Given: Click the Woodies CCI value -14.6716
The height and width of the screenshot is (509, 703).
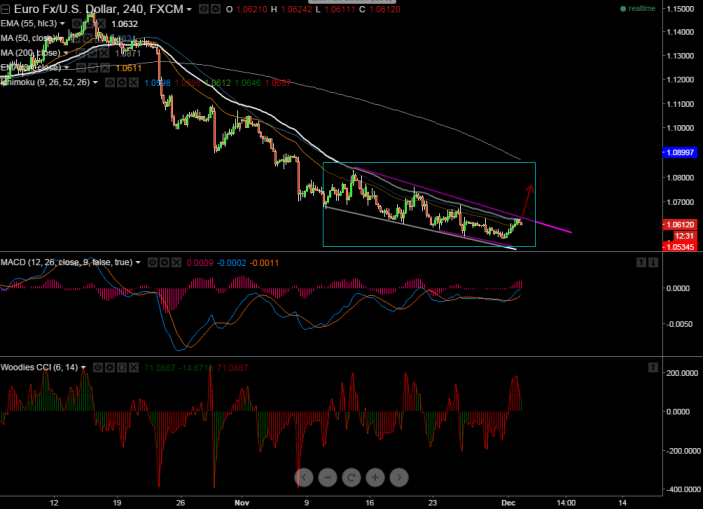Looking at the screenshot, I should pyautogui.click(x=196, y=368).
